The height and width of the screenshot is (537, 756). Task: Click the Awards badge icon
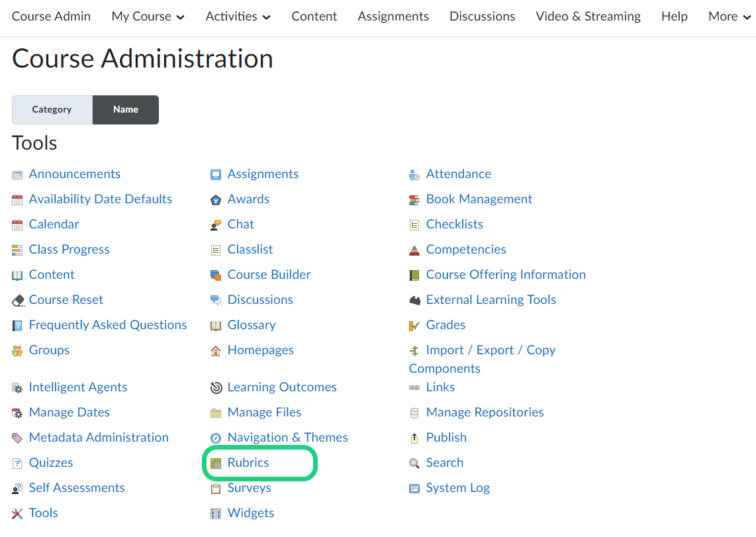click(216, 200)
